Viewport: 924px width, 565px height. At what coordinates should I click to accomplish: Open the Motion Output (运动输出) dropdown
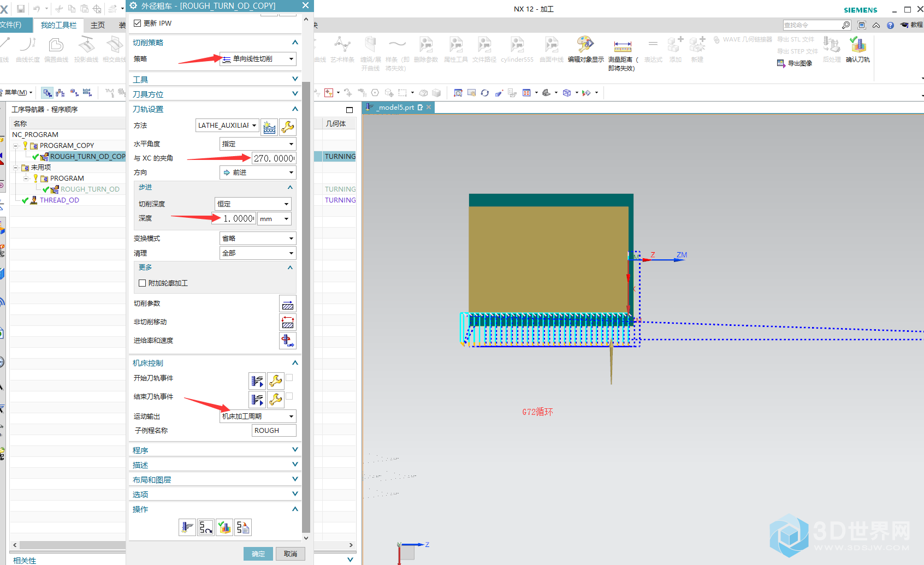pos(258,417)
